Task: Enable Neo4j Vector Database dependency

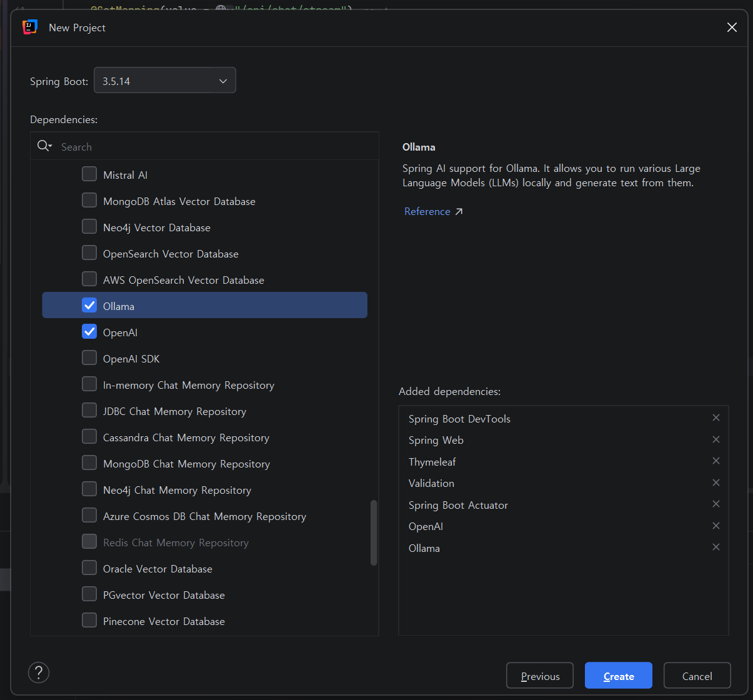Action: click(x=89, y=226)
